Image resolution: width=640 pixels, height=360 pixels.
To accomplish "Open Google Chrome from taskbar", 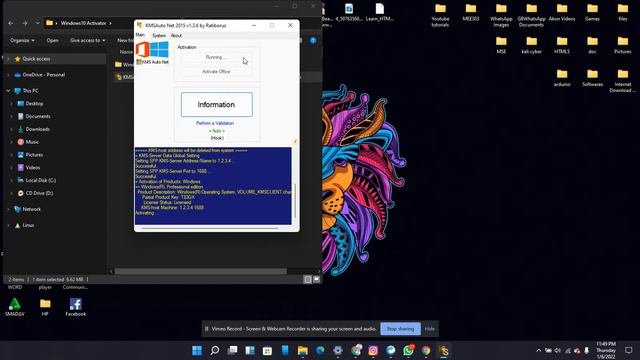I will click(426, 351).
